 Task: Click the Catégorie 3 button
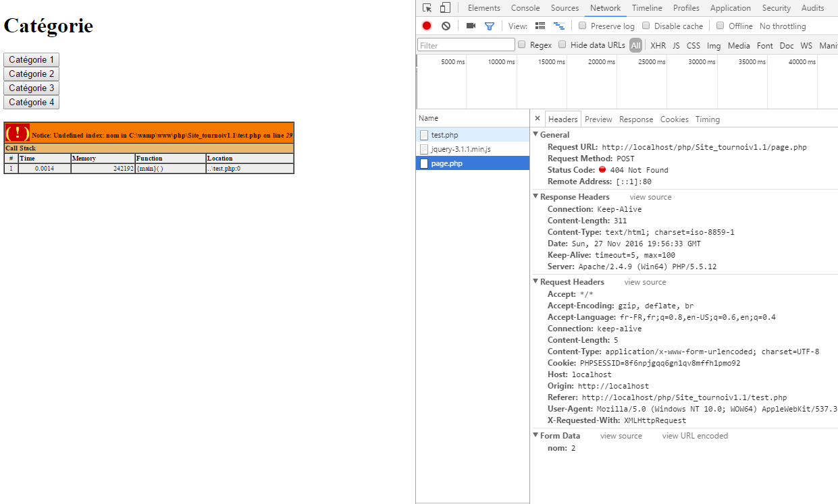click(x=31, y=88)
